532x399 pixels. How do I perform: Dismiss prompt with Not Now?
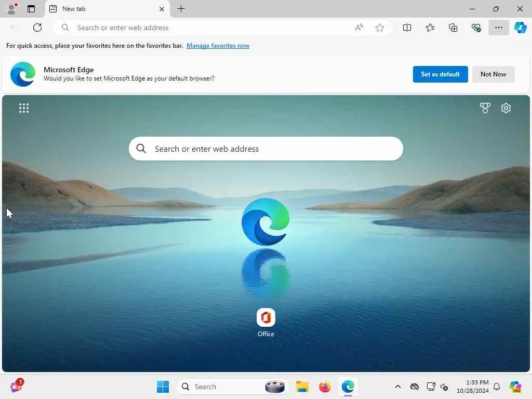click(493, 74)
